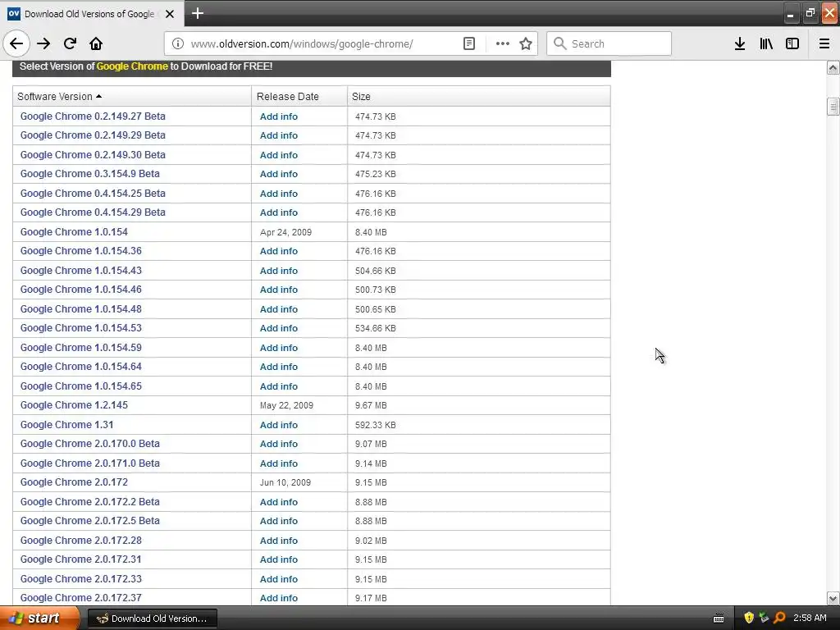The width and height of the screenshot is (840, 630).
Task: Go forward with the arrow button
Action: (x=43, y=43)
